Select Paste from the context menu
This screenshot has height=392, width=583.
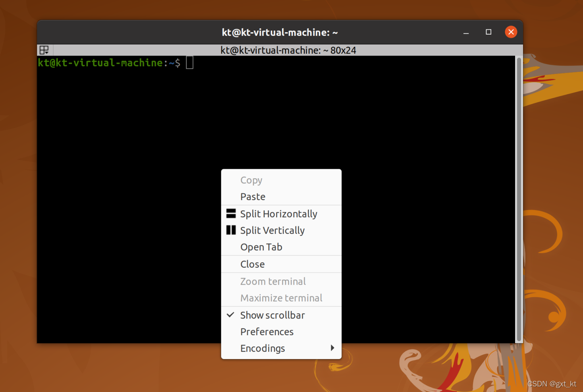point(253,196)
